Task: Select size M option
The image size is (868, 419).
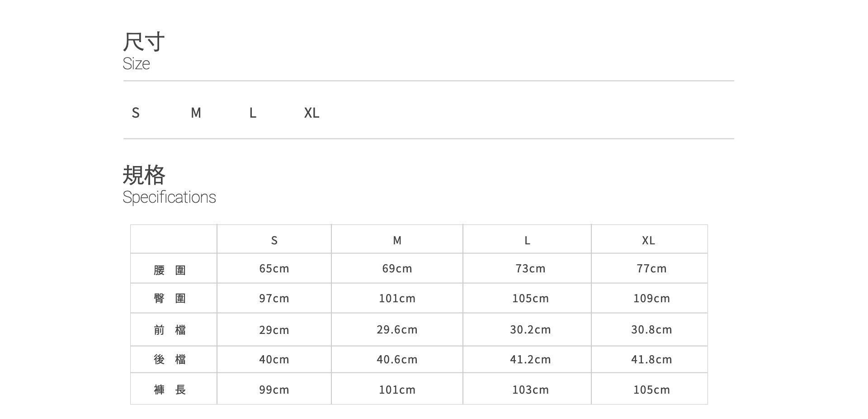Action: (196, 113)
